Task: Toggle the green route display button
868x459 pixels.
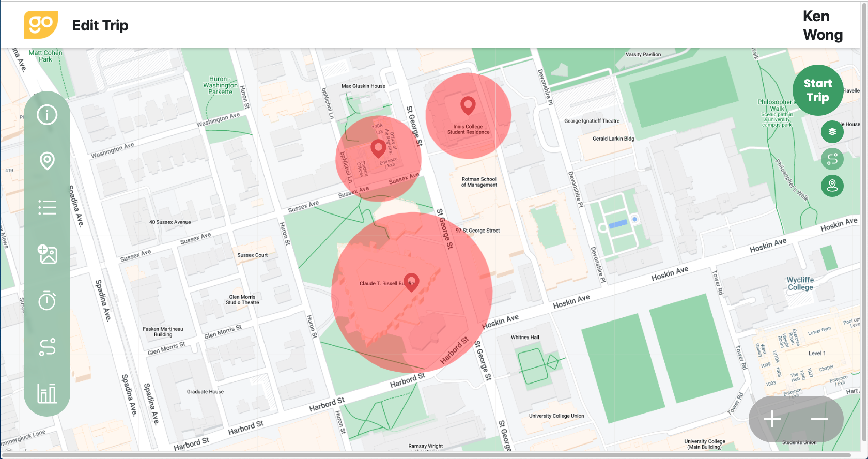Action: click(x=832, y=159)
